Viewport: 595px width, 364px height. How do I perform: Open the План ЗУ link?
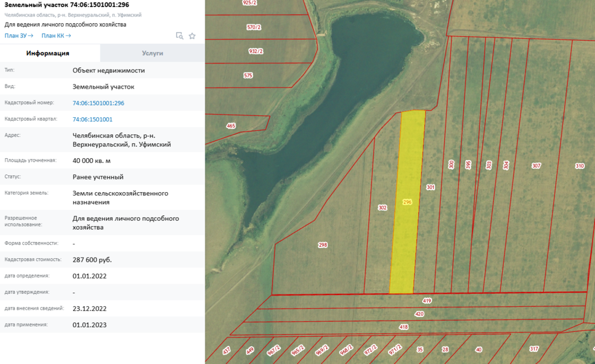coord(19,36)
